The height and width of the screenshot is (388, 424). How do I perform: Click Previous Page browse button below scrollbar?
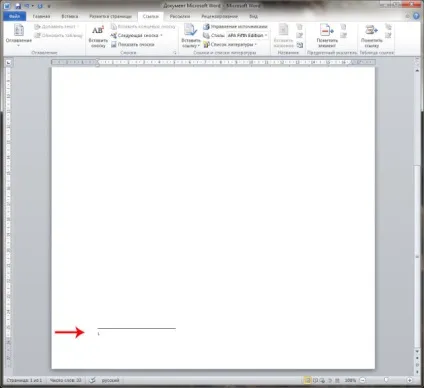417,358
